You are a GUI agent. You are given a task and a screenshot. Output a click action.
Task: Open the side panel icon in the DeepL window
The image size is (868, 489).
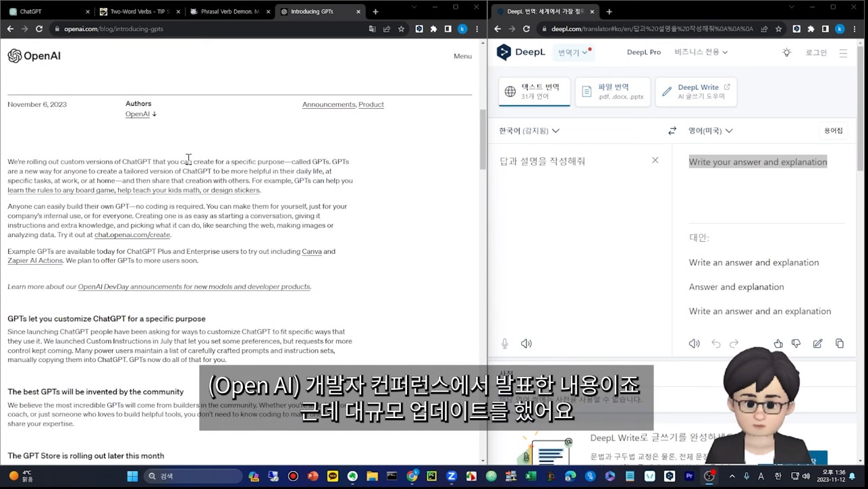click(825, 29)
